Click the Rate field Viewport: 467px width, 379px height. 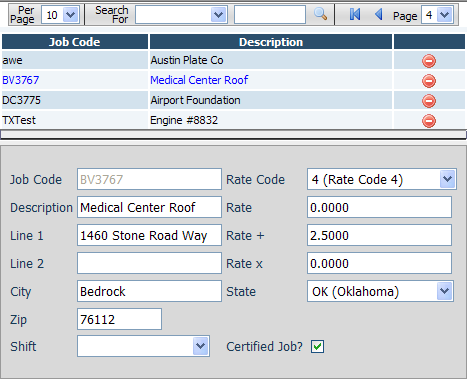[379, 207]
